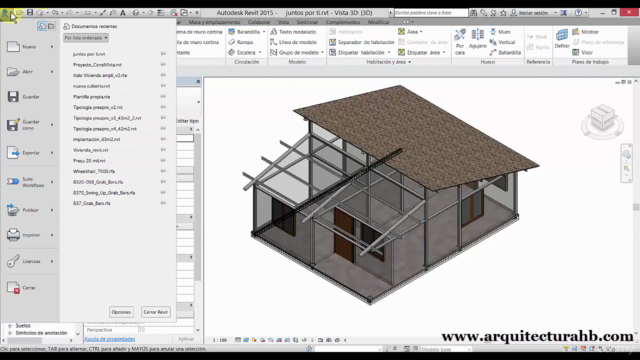Screen dimensions: 640x360
Task: Open the Exportar menu entry
Action: [x=30, y=153]
